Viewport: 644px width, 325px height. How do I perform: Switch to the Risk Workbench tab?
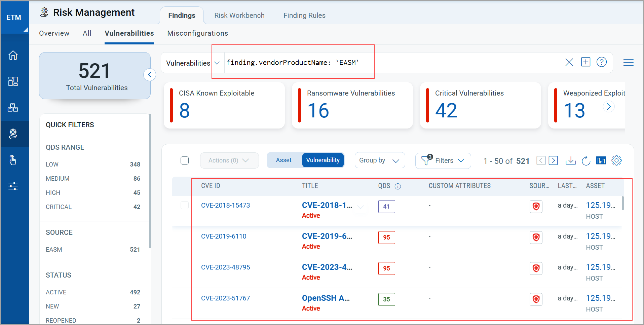(239, 15)
